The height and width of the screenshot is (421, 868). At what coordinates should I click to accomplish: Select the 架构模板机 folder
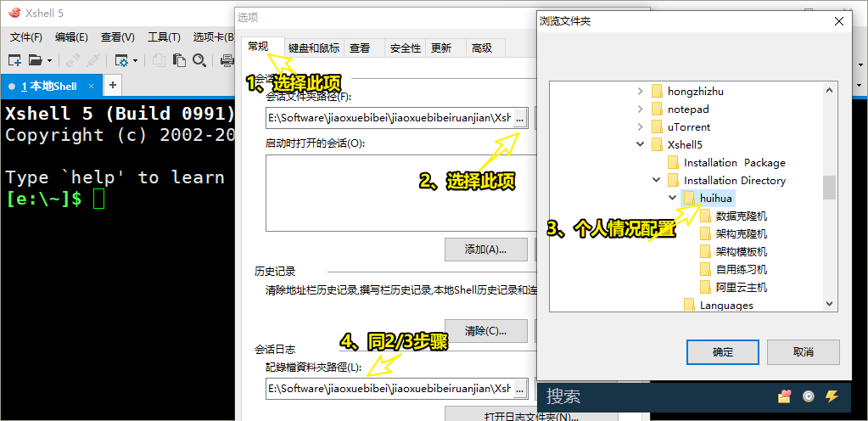[742, 251]
